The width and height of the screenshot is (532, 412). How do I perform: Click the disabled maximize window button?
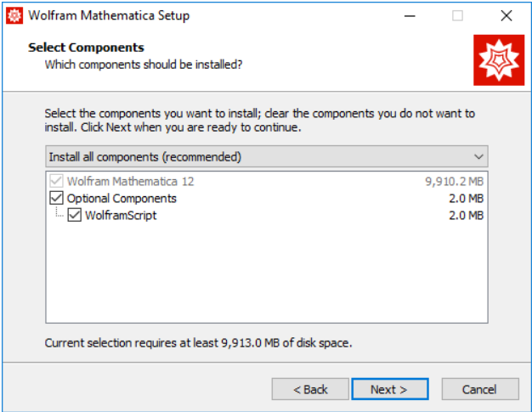point(458,15)
